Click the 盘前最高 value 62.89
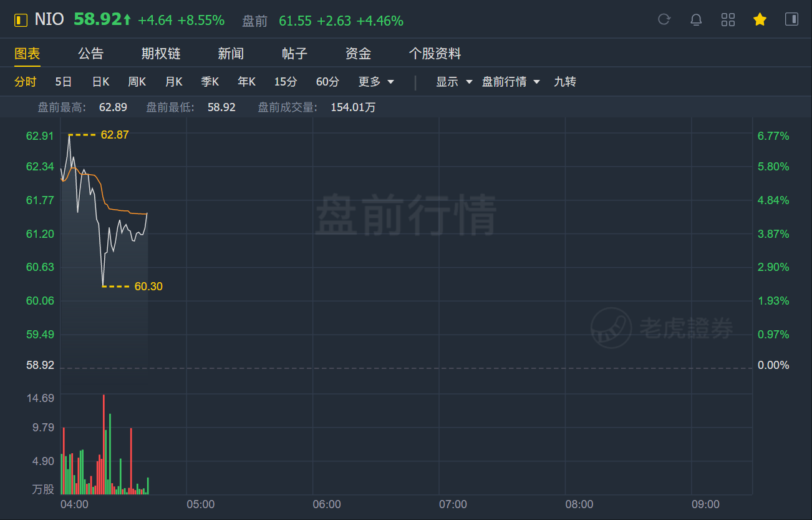Image resolution: width=812 pixels, height=520 pixels. click(x=113, y=107)
